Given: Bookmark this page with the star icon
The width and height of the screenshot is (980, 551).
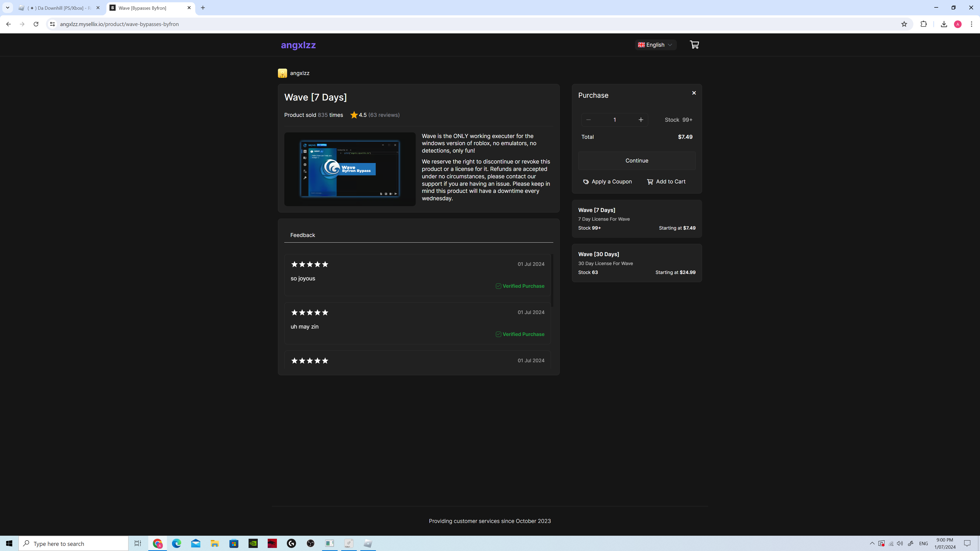Looking at the screenshot, I should tap(904, 24).
